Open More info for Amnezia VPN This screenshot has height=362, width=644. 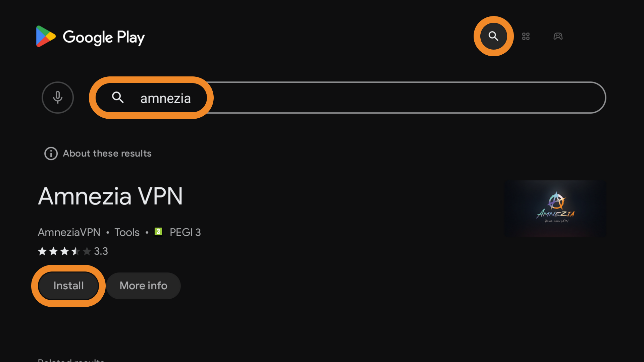pos(143,286)
